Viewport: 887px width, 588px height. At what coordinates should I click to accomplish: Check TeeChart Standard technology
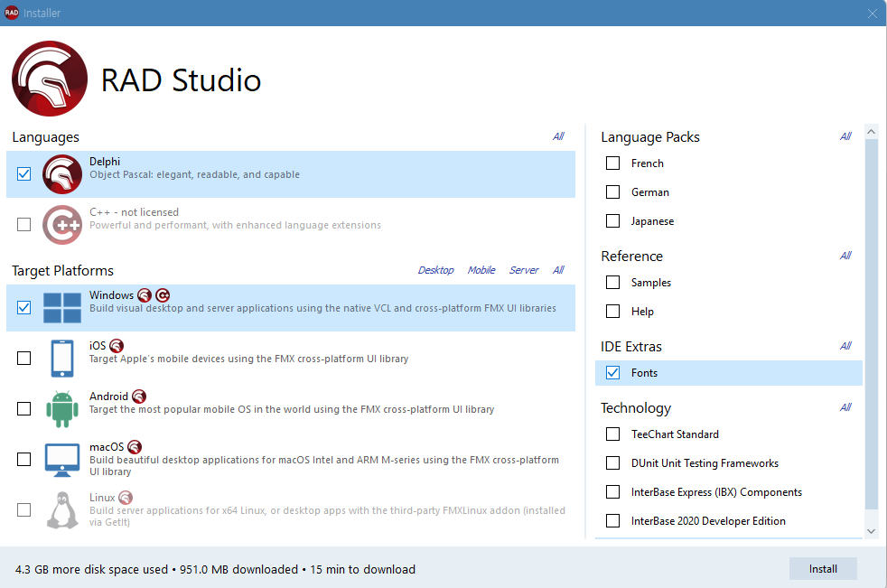point(612,434)
